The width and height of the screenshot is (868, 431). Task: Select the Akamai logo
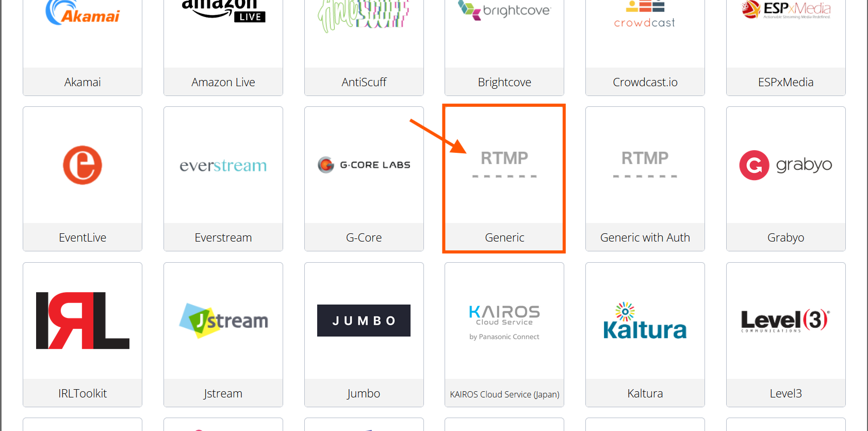(x=83, y=12)
